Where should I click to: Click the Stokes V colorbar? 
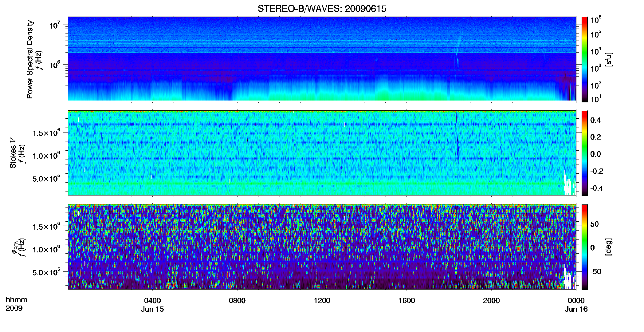(x=585, y=153)
